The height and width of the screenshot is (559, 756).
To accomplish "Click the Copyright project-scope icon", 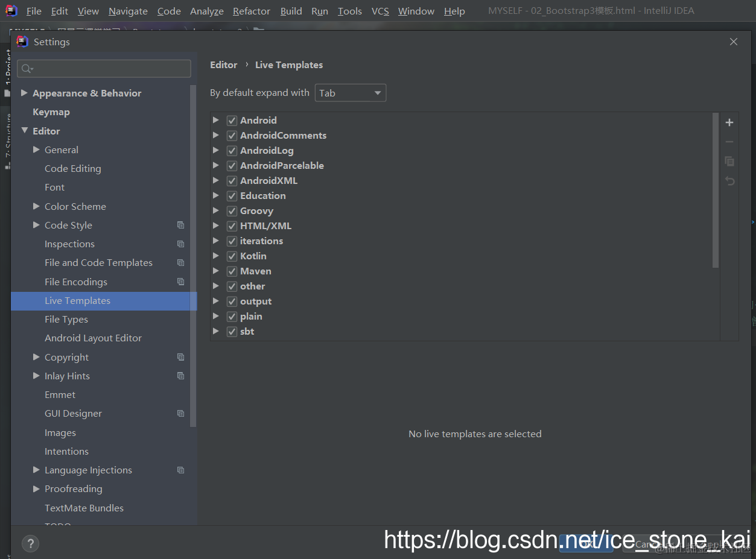I will tap(180, 357).
